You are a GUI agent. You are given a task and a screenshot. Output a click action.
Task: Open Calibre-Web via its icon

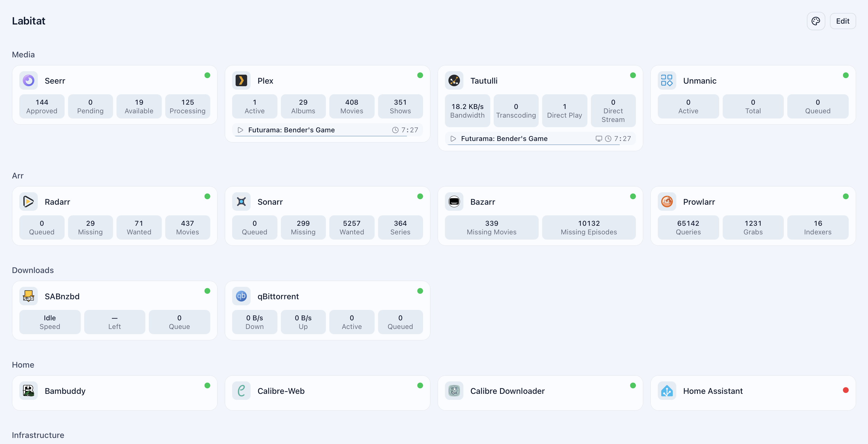coord(241,390)
